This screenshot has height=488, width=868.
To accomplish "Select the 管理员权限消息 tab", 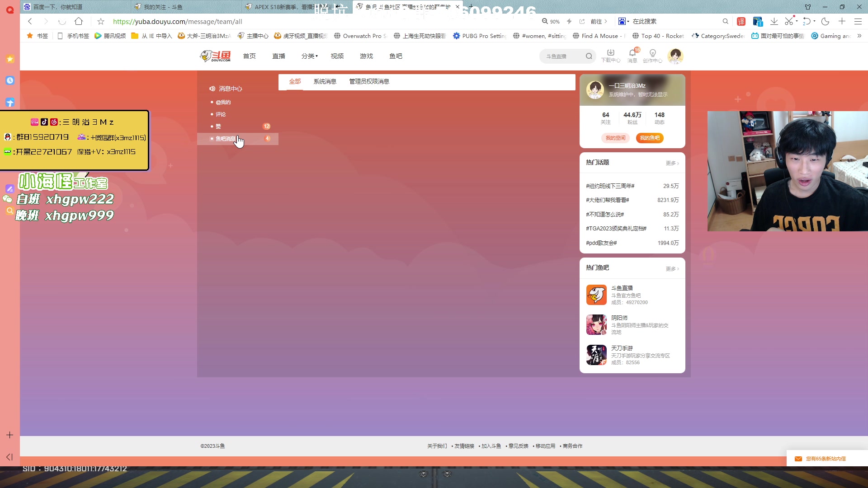I will click(x=369, y=81).
